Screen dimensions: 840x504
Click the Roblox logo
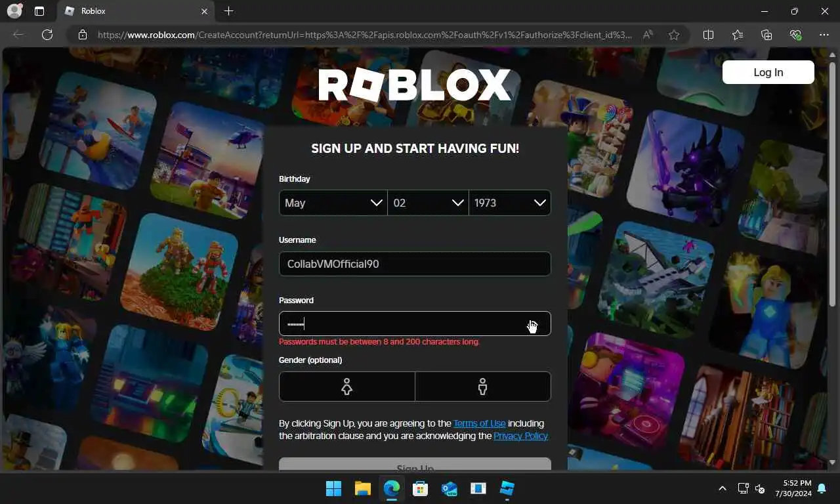pos(415,85)
